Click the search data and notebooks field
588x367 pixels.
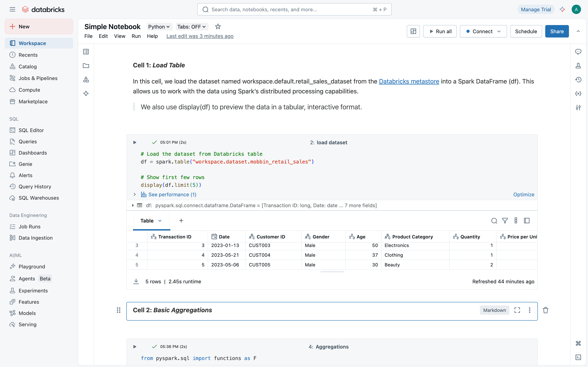tap(294, 10)
